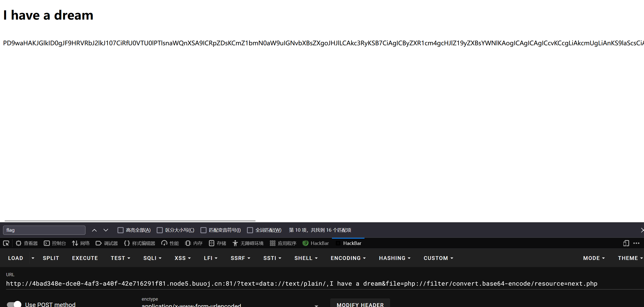The image size is (644, 307).
Task: Click the element picker icon in devtools
Action: point(6,243)
